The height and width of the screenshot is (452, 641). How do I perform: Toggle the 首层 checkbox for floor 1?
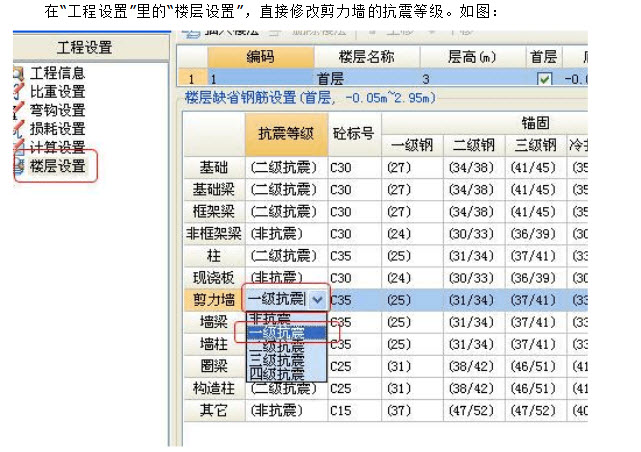[x=544, y=79]
